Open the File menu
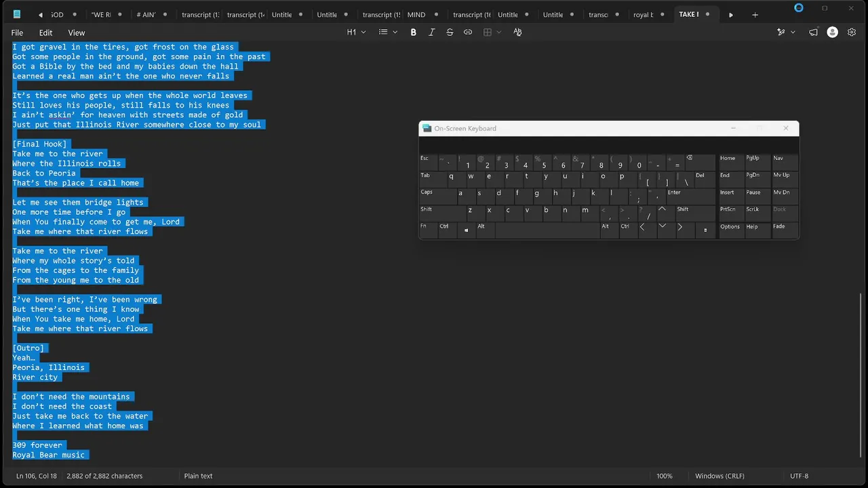Image resolution: width=868 pixels, height=488 pixels. (17, 33)
